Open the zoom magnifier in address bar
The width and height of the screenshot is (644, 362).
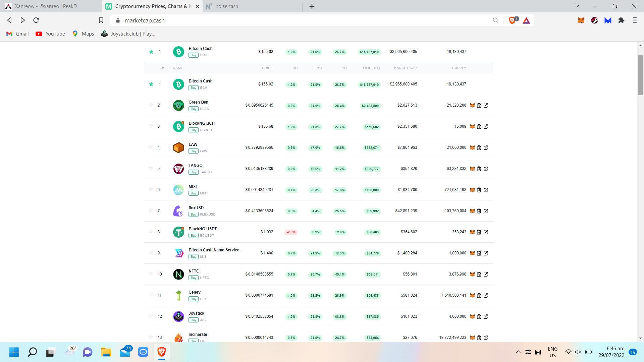[496, 20]
